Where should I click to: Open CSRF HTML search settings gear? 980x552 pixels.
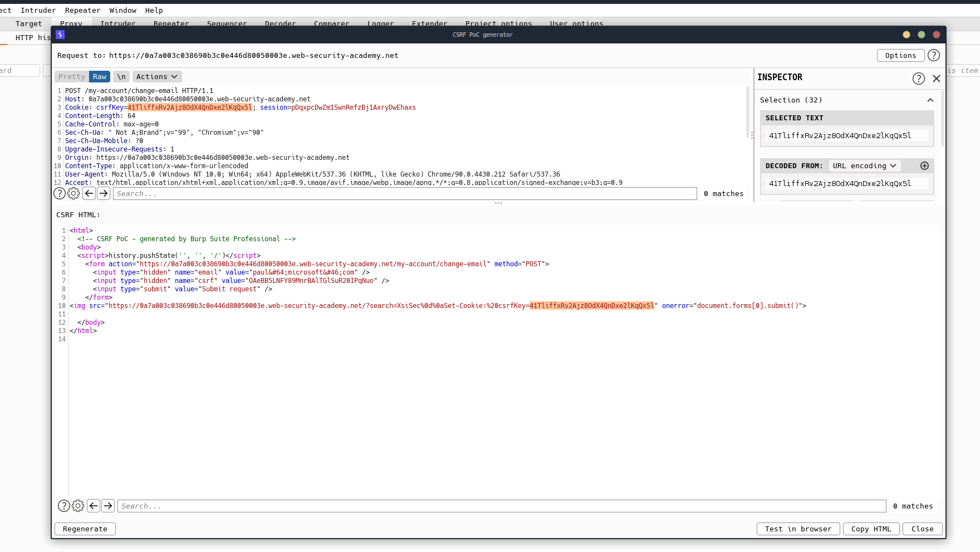78,506
